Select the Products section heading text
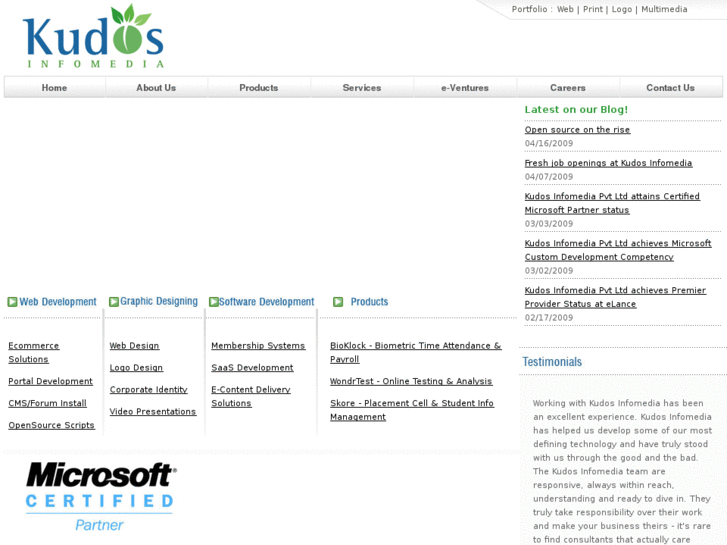This screenshot has width=727, height=545. 370,302
